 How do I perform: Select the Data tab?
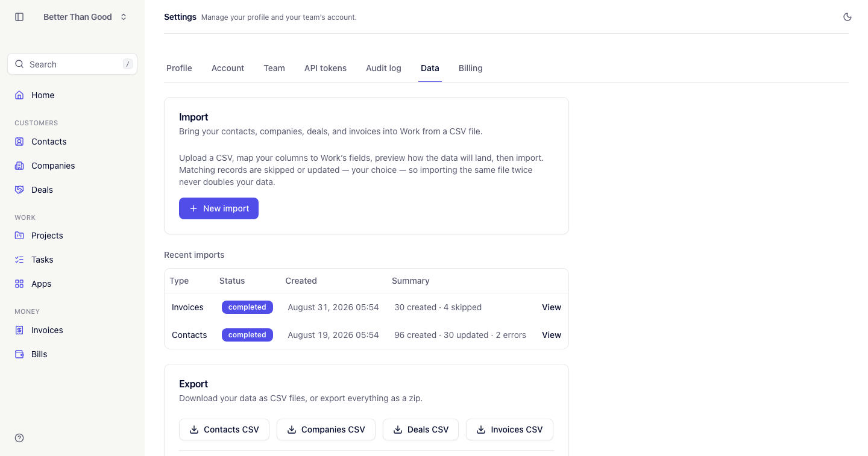click(x=430, y=68)
